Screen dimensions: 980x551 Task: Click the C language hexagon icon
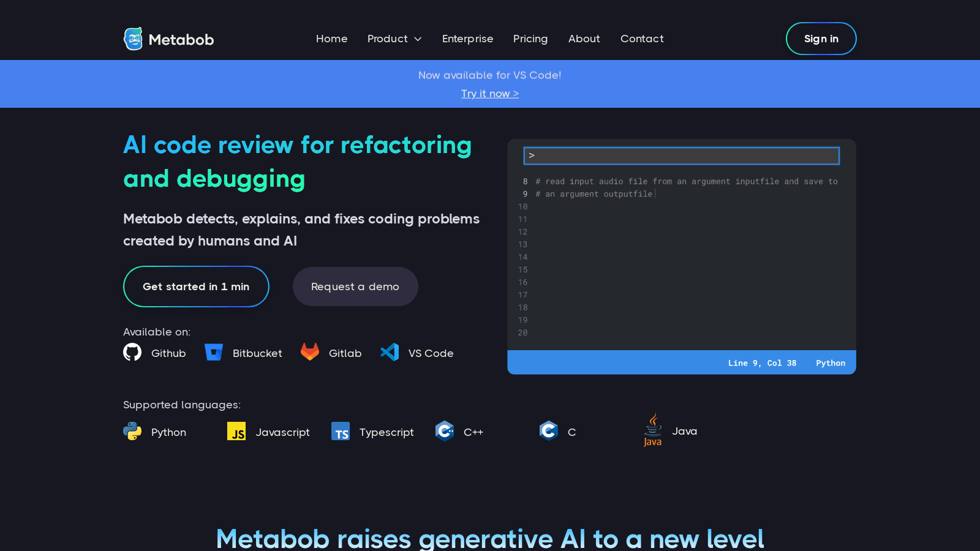coord(549,431)
